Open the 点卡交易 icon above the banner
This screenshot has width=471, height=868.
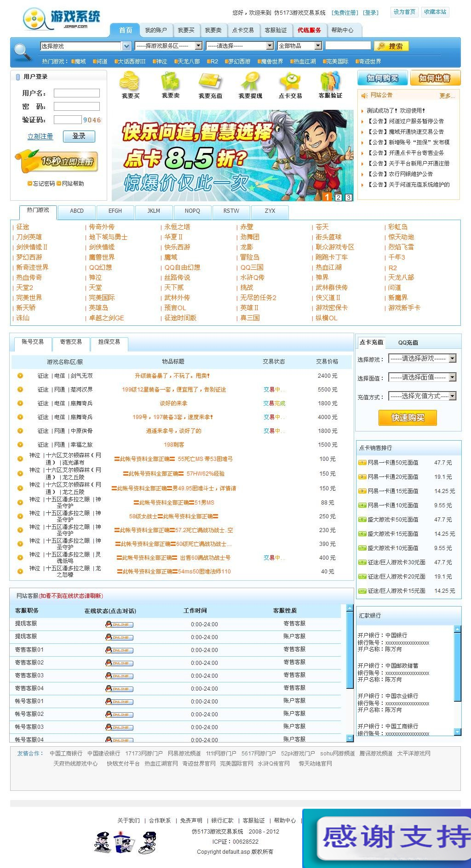coord(290,82)
